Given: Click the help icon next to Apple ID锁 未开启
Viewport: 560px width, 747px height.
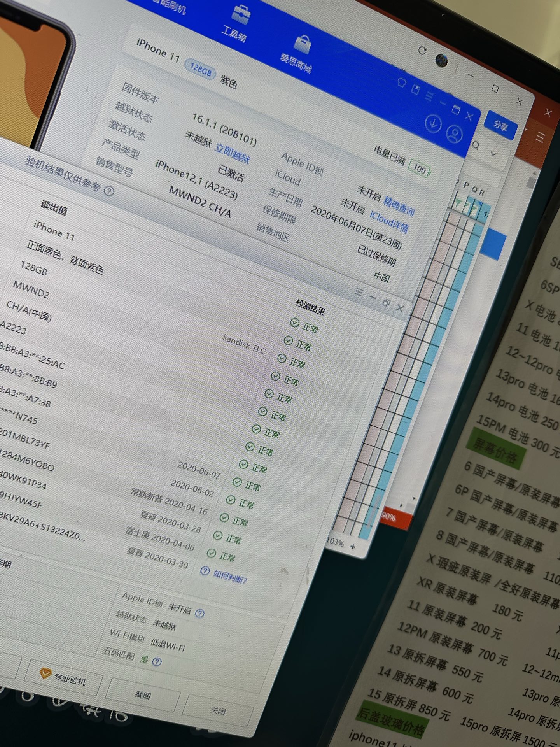Looking at the screenshot, I should [199, 614].
